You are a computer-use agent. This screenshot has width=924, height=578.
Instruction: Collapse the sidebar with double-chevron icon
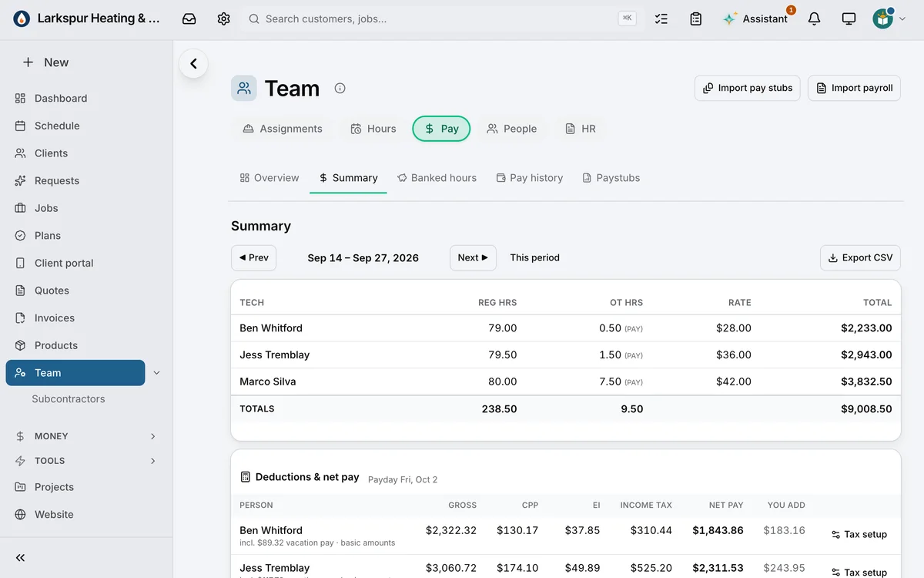coord(20,558)
